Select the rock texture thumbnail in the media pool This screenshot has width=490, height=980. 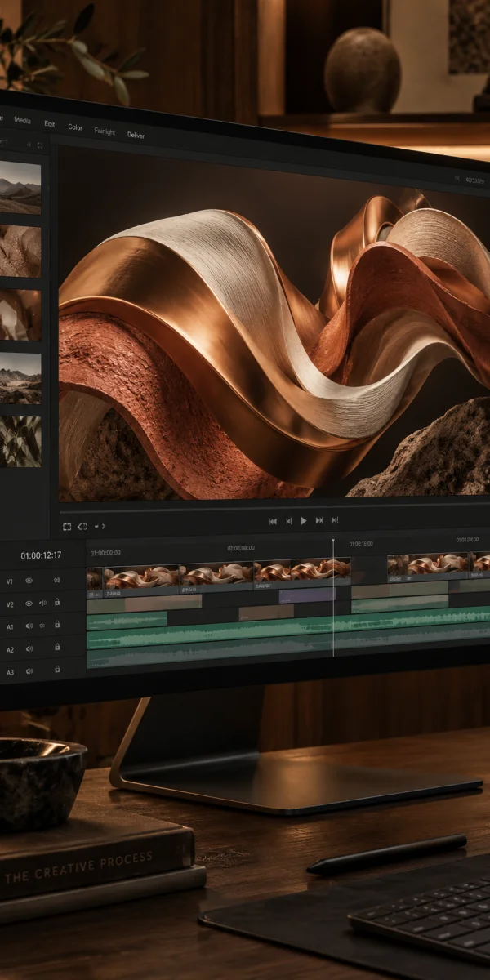point(20,252)
